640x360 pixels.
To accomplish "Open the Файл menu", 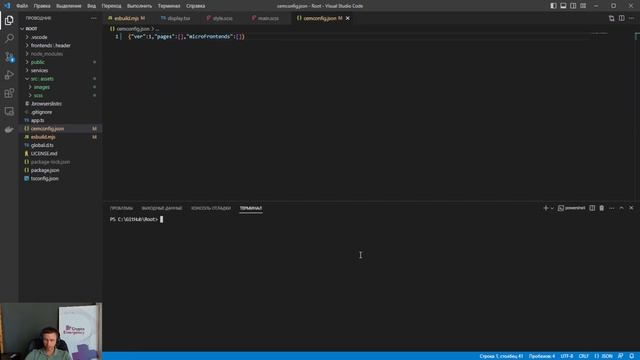I will (x=22, y=6).
